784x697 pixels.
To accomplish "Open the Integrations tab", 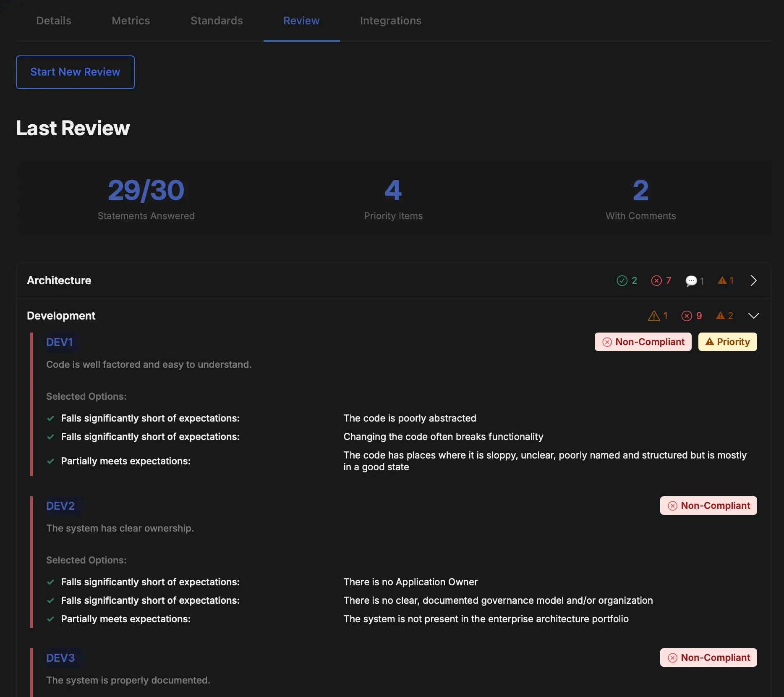I will click(390, 20).
